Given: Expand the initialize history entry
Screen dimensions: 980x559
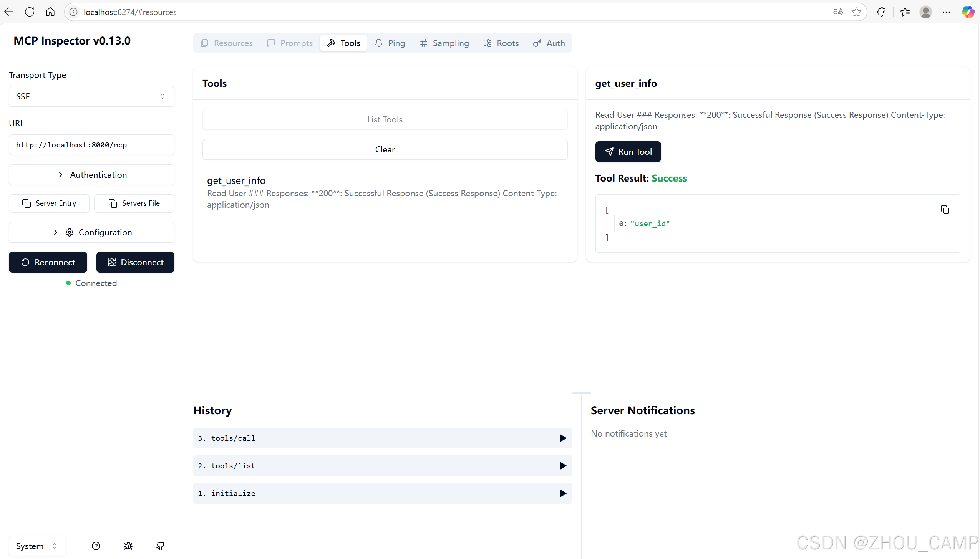Looking at the screenshot, I should pos(382,493).
